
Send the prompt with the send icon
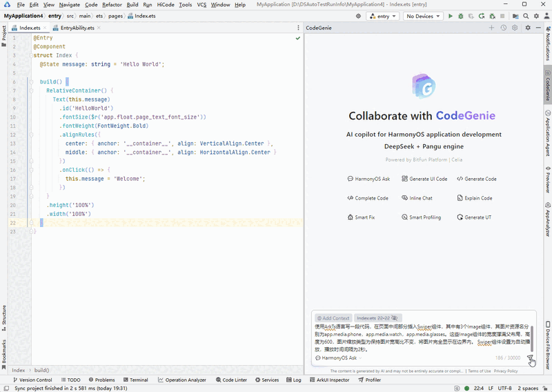click(529, 358)
